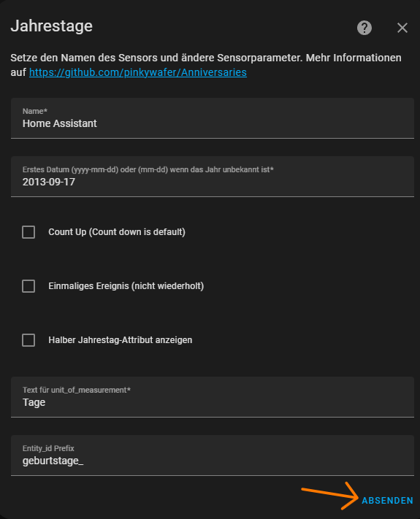This screenshot has width=420, height=519.
Task: Check the Halber Jahrestag-Attribut anzeigen box
Action: [28, 340]
